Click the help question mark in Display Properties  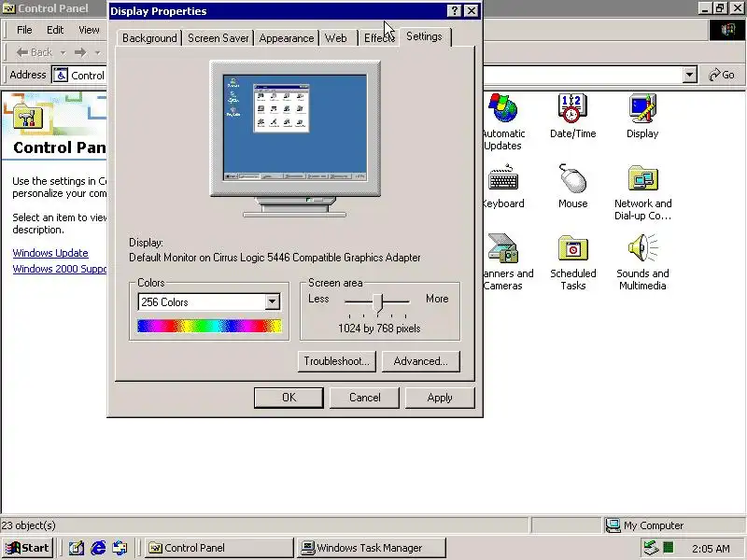point(455,10)
